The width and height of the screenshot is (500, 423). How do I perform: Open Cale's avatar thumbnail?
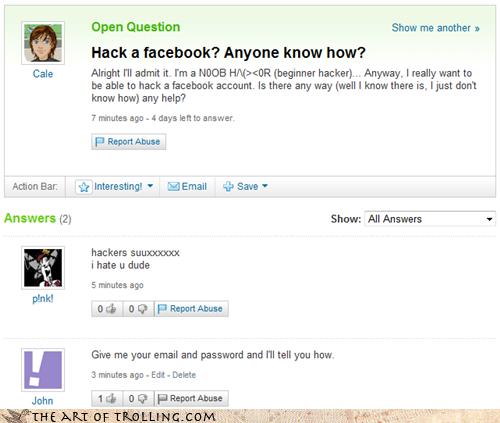pyautogui.click(x=43, y=43)
